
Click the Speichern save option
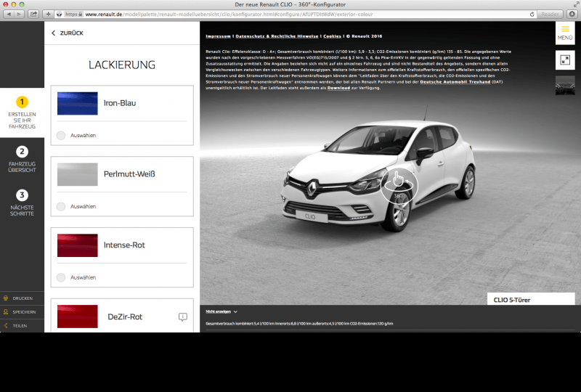22,312
